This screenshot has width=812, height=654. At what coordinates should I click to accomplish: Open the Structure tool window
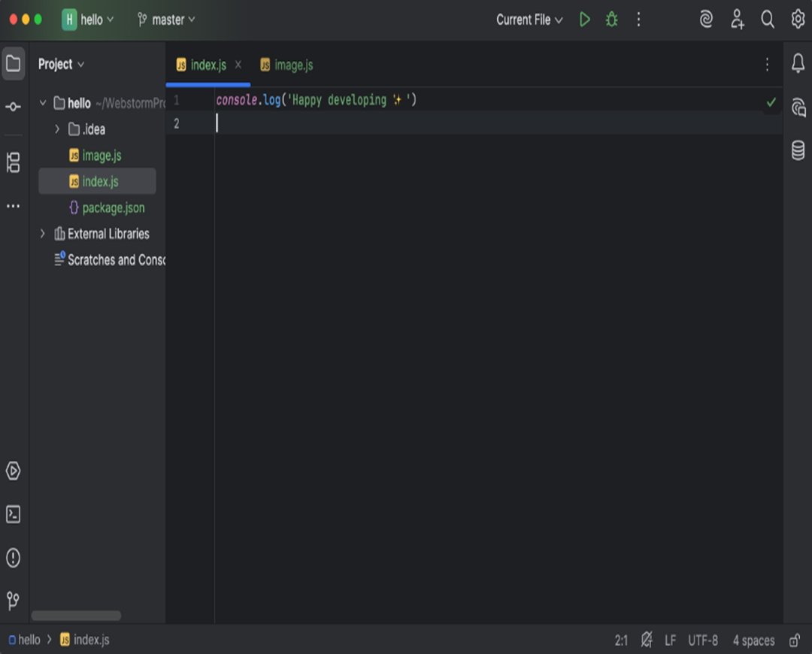[14, 162]
